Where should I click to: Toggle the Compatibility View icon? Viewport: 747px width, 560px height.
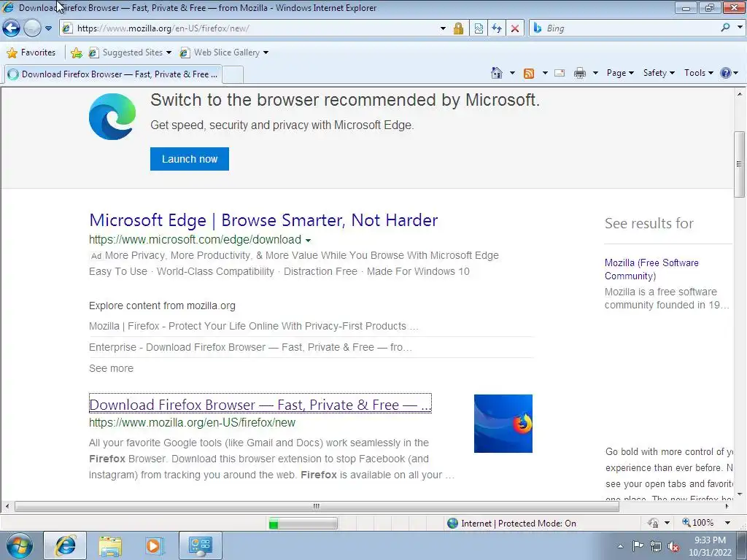[x=479, y=28]
